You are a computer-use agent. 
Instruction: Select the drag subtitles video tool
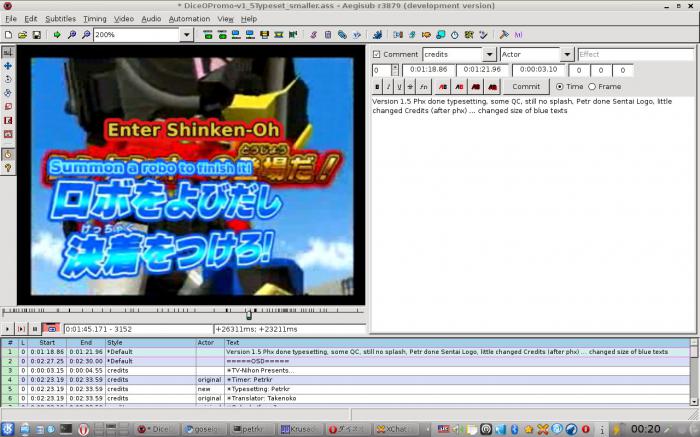tap(8, 66)
